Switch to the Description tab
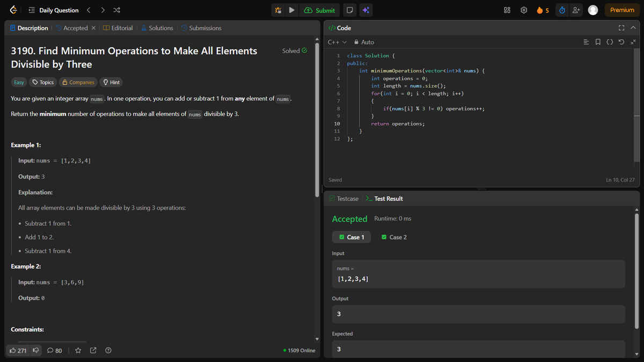644x362 pixels. point(29,28)
